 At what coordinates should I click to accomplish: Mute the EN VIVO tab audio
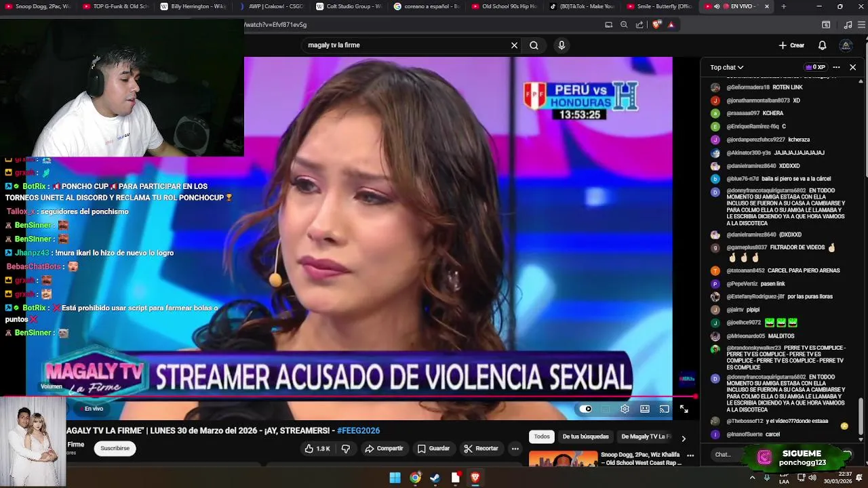tap(717, 7)
